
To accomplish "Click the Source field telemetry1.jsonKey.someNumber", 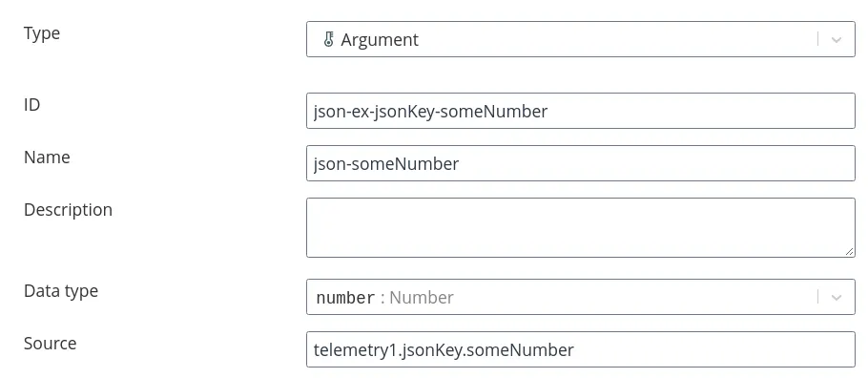I will pos(581,349).
